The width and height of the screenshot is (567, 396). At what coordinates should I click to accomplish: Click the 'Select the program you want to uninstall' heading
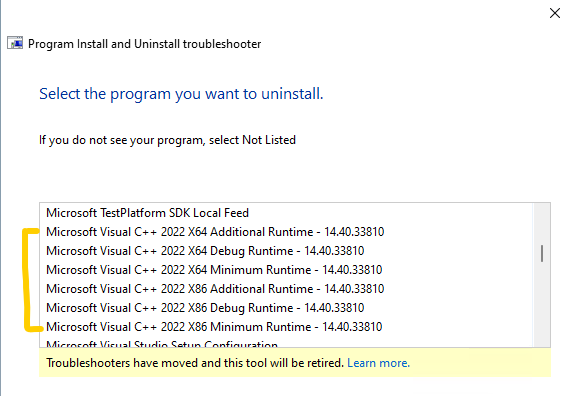click(x=181, y=94)
